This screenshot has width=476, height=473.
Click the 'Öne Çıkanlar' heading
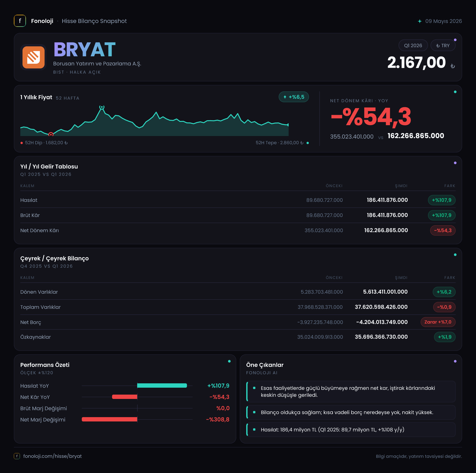point(265,365)
